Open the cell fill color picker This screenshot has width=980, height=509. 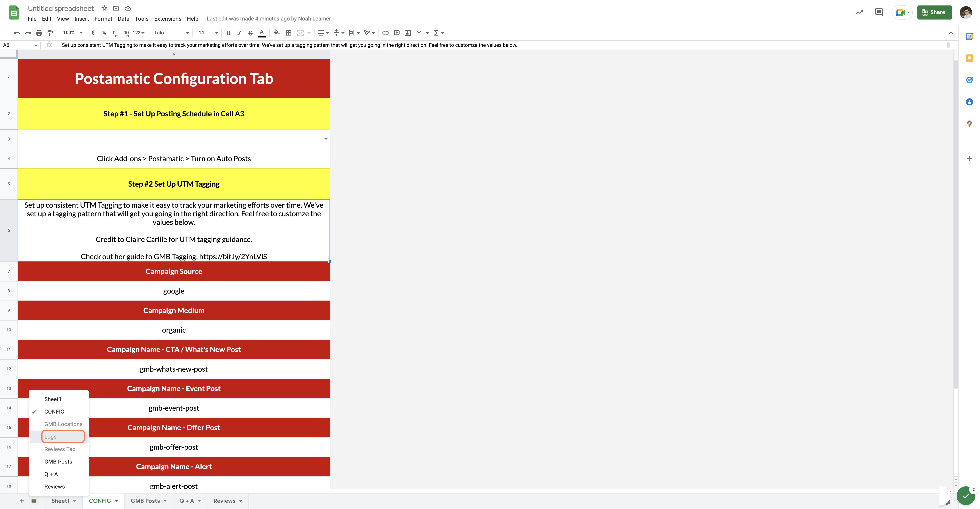coord(277,33)
